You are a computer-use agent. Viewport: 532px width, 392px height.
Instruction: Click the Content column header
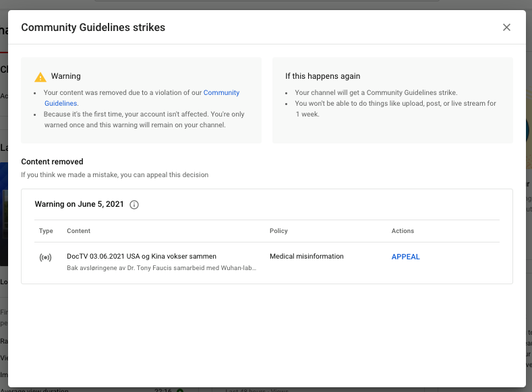(x=78, y=231)
